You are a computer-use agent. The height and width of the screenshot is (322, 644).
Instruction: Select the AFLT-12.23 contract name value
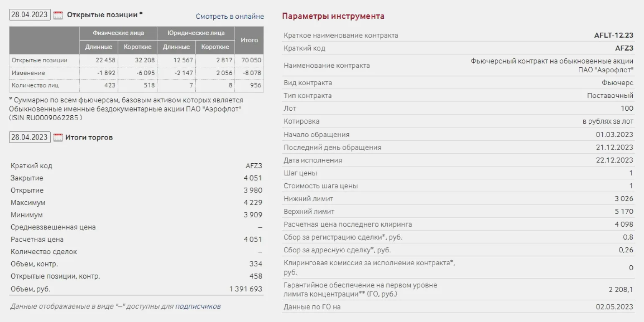(613, 35)
